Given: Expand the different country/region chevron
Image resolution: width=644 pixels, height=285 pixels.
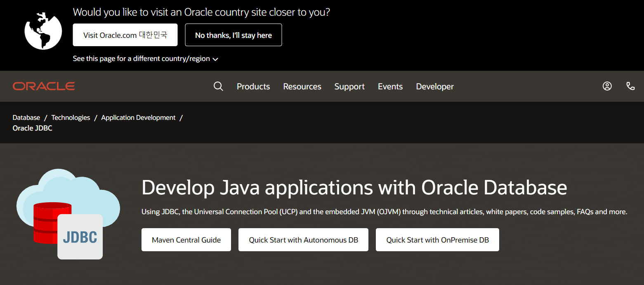Looking at the screenshot, I should point(215,59).
